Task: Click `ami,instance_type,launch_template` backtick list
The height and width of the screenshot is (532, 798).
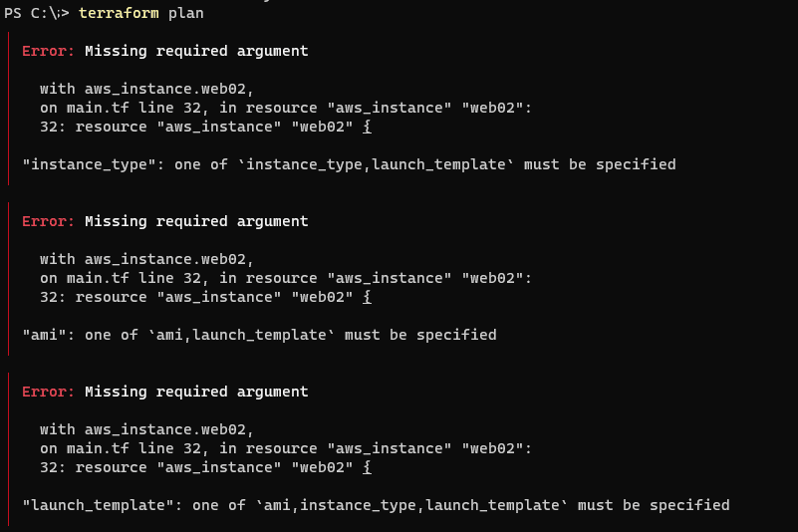Action: (x=411, y=505)
